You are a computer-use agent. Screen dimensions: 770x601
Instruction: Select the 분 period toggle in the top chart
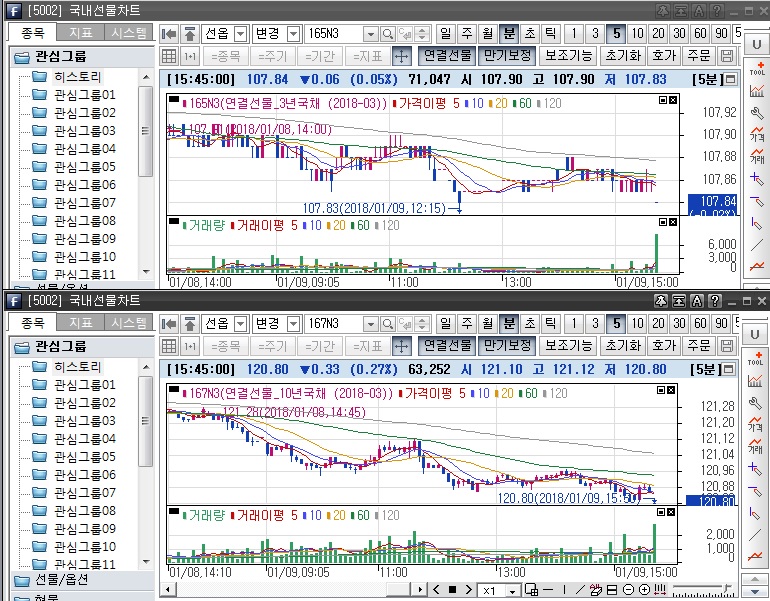(508, 33)
